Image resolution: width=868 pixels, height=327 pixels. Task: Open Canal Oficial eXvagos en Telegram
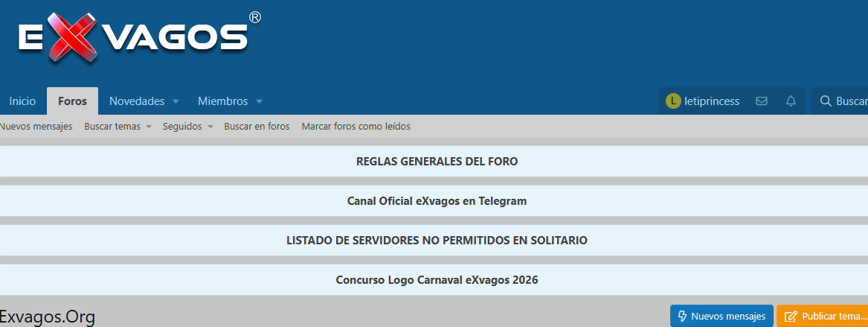tap(437, 201)
